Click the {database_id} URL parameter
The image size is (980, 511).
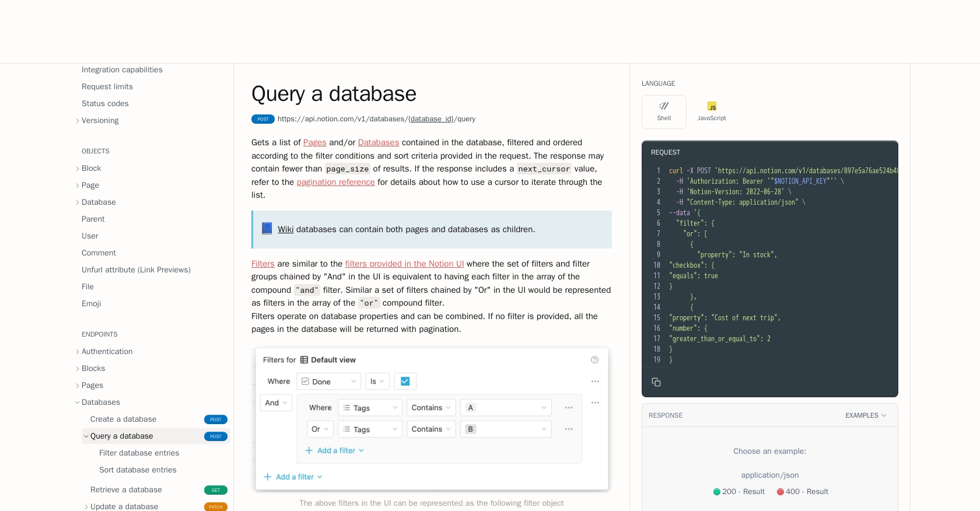[x=431, y=119]
